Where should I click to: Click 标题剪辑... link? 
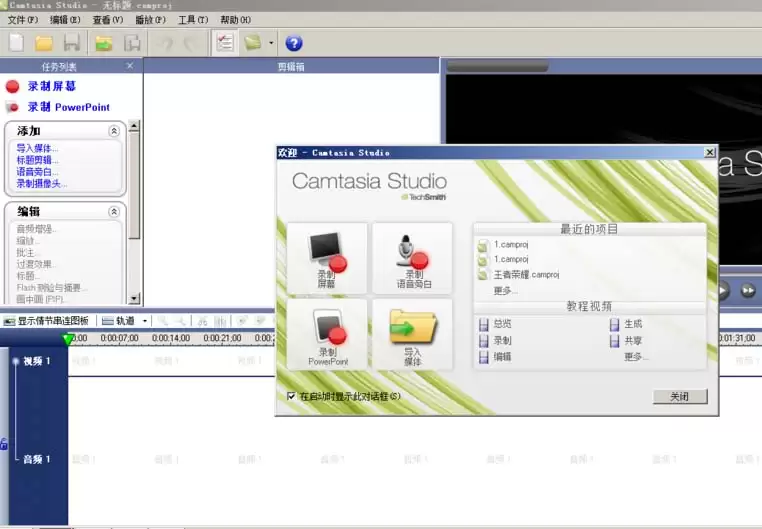(x=37, y=160)
